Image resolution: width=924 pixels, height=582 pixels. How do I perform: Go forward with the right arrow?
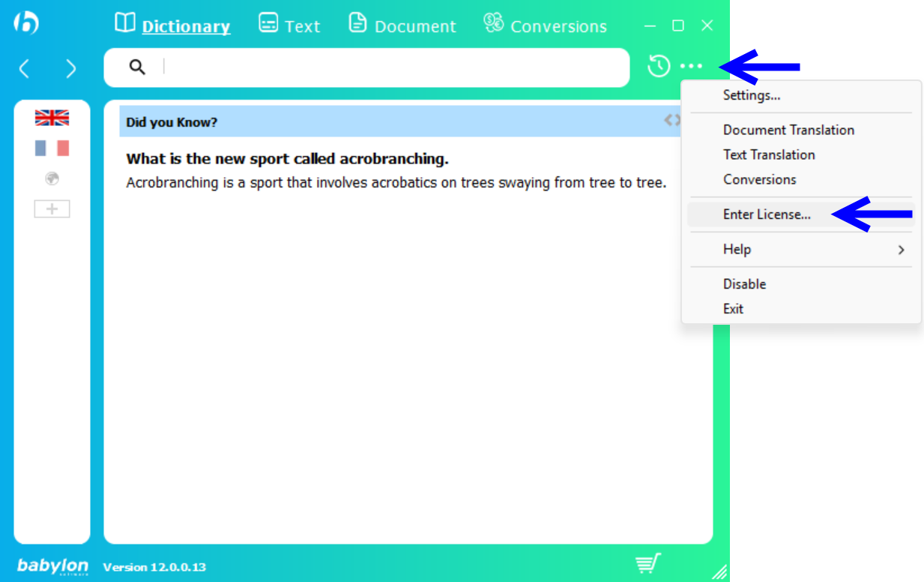click(x=70, y=69)
